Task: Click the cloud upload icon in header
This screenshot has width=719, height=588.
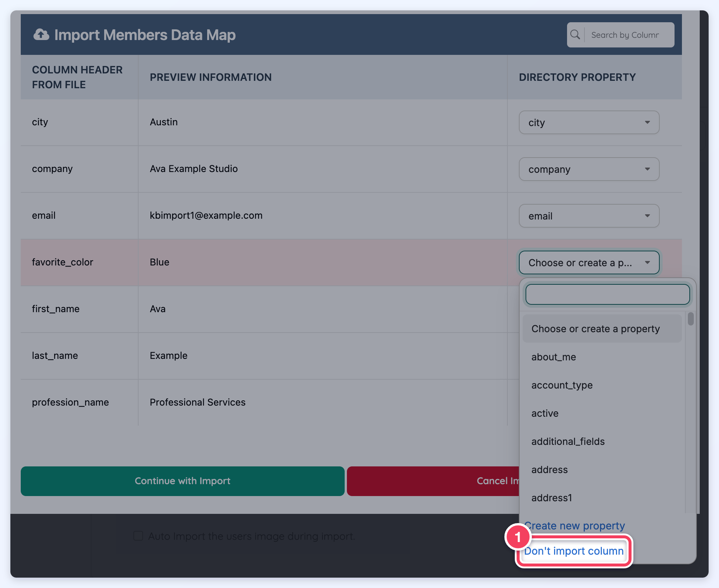Action: (41, 34)
